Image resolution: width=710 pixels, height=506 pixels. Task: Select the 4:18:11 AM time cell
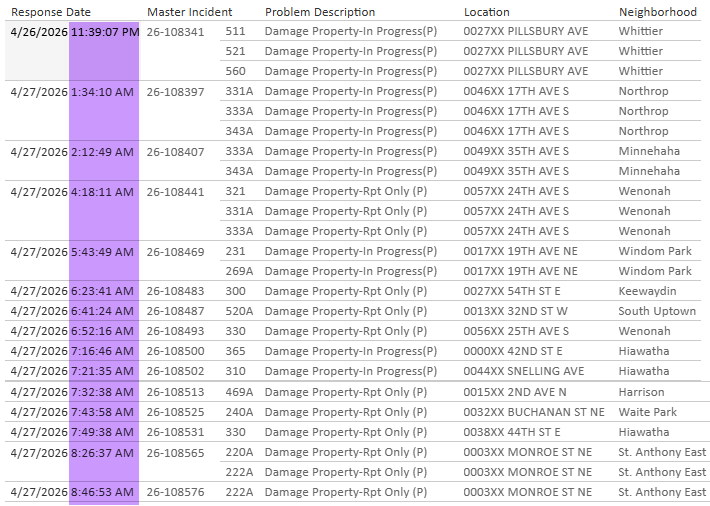coord(102,192)
